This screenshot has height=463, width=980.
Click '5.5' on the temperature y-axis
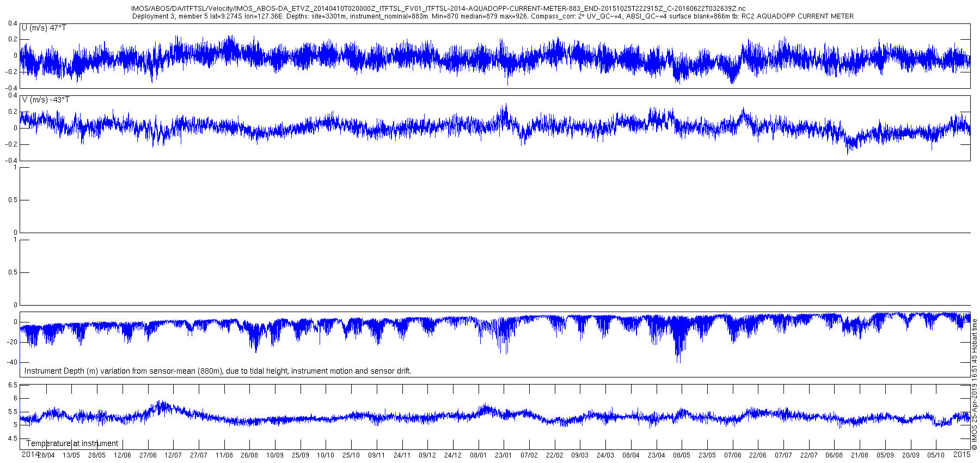13,412
